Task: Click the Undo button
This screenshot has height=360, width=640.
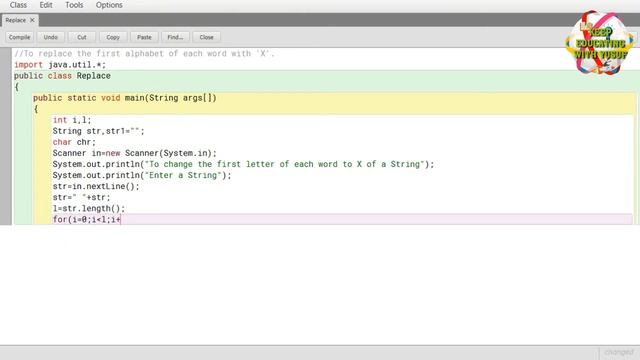Action: (x=51, y=37)
